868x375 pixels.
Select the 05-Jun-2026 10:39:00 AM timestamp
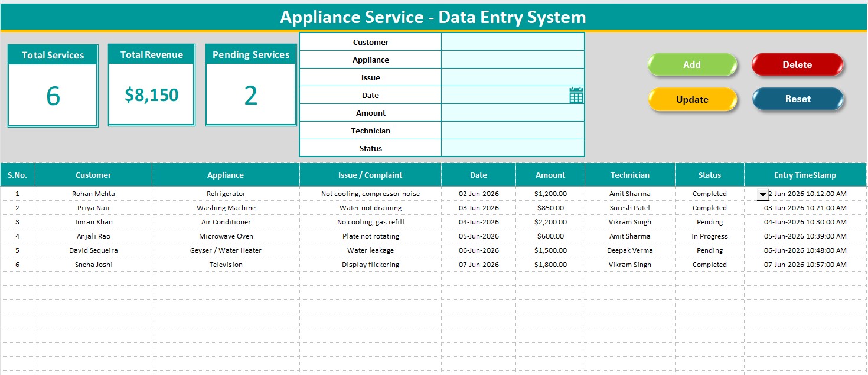click(805, 236)
